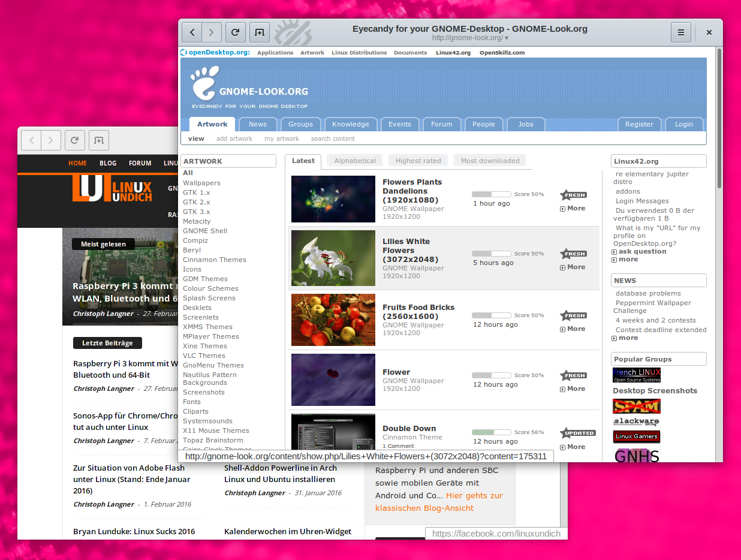Click the Register button
The image size is (741, 560).
[x=639, y=124]
